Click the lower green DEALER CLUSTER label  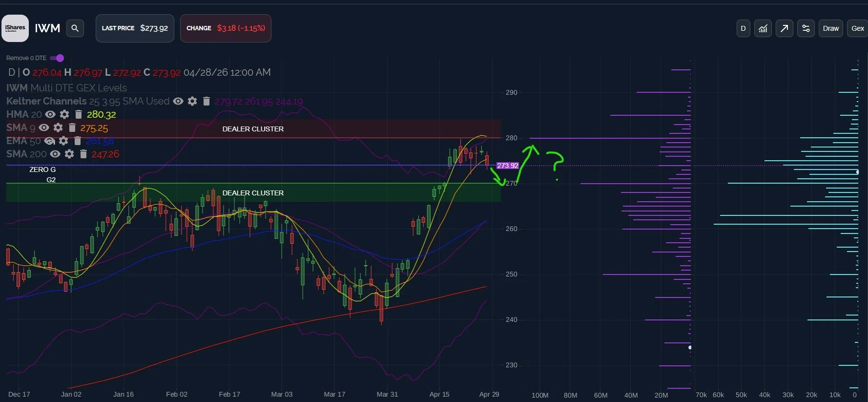pos(253,193)
